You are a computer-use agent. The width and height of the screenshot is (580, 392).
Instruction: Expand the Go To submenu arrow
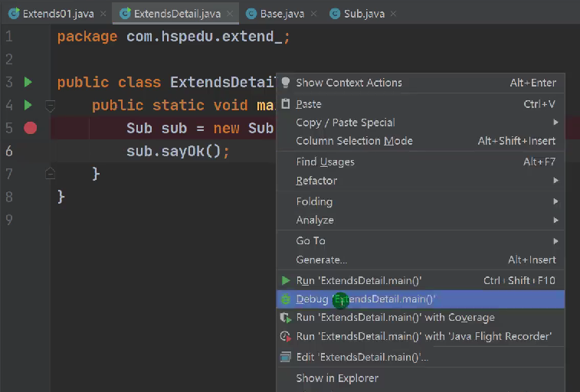[555, 241]
